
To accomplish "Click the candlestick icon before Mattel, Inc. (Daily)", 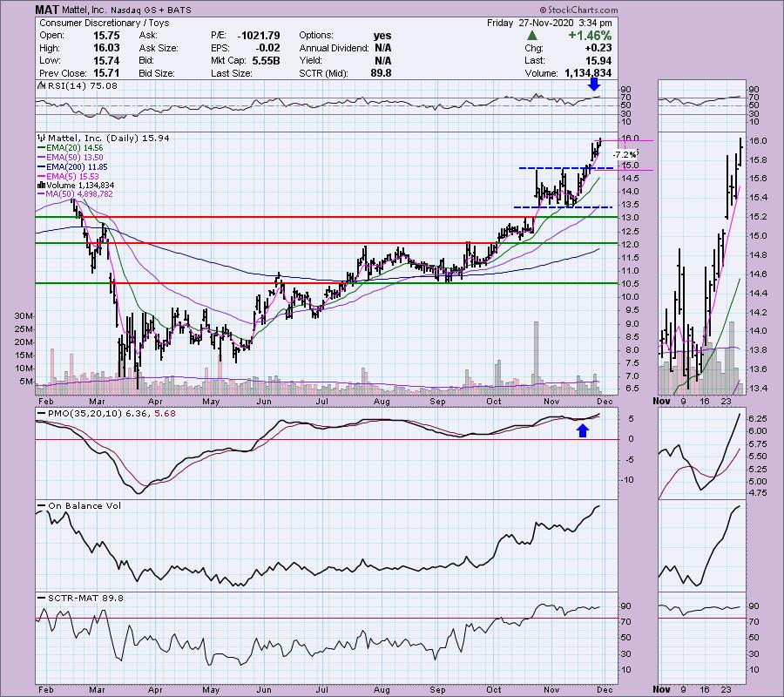I will 42,138.
